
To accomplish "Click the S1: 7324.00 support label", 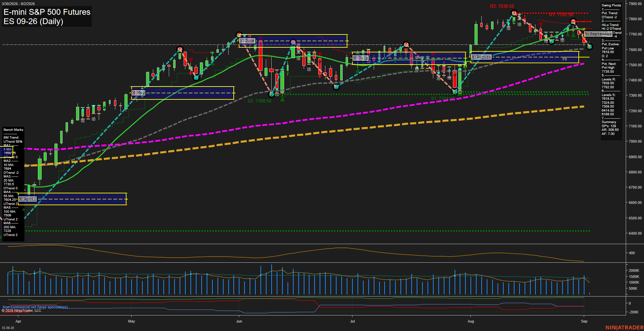I will point(443,98).
